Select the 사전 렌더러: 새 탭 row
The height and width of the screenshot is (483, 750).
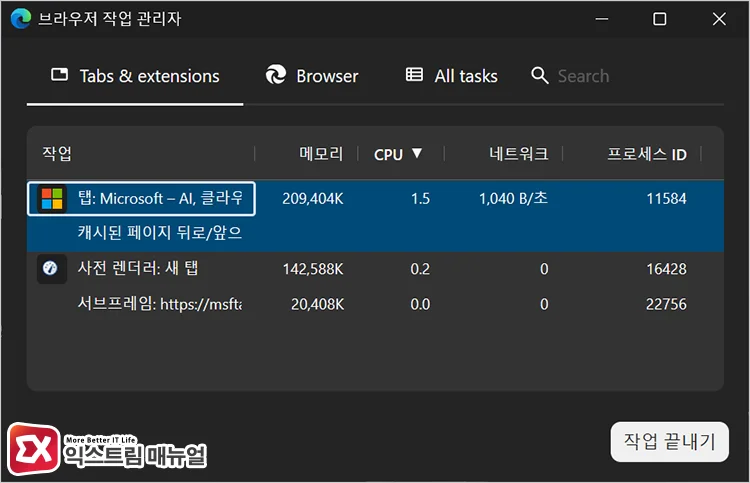375,269
